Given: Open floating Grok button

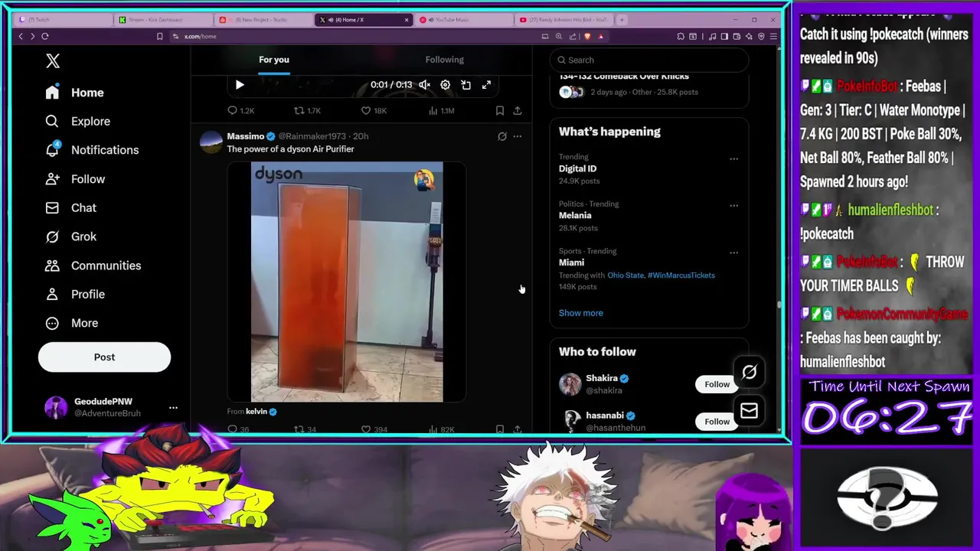Looking at the screenshot, I should click(x=749, y=372).
